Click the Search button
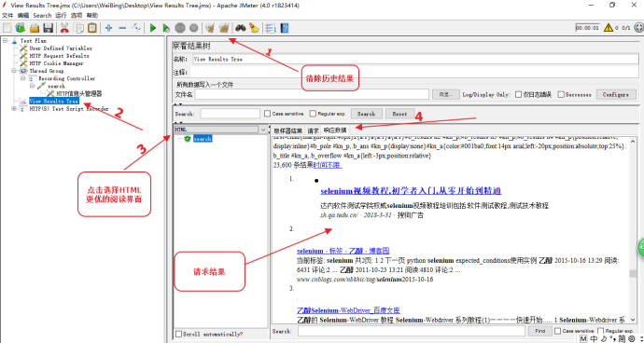644x343 pixels. (366, 114)
